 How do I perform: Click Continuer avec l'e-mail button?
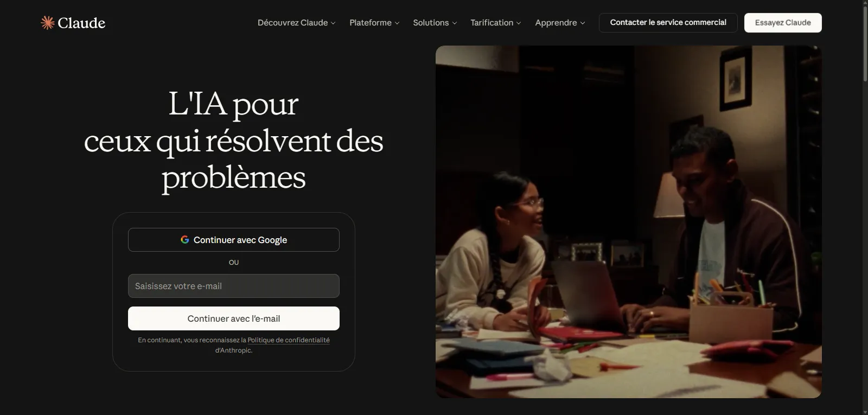click(234, 318)
